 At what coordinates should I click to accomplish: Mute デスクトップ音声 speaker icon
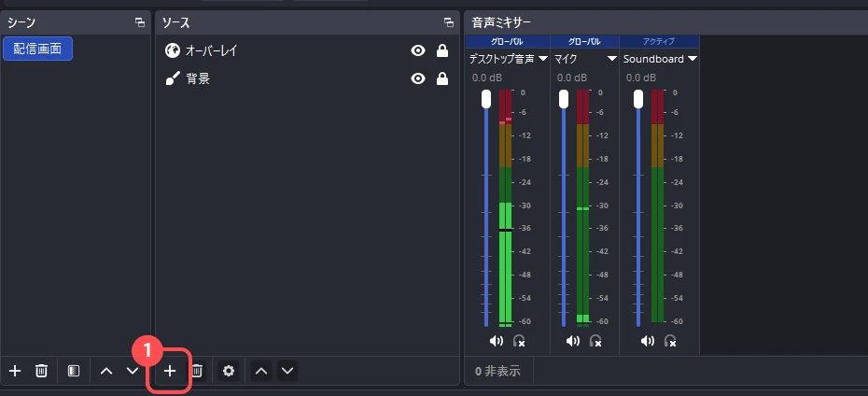(x=497, y=341)
